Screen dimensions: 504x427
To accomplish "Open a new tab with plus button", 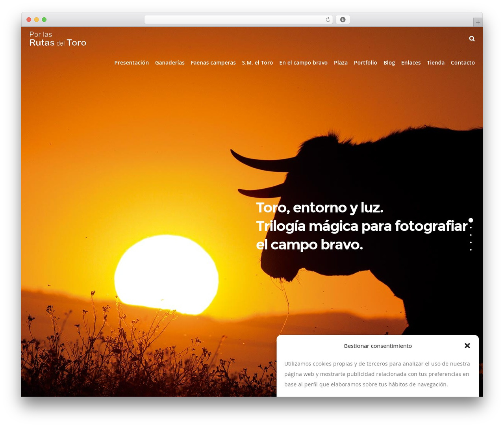I will click(x=478, y=22).
